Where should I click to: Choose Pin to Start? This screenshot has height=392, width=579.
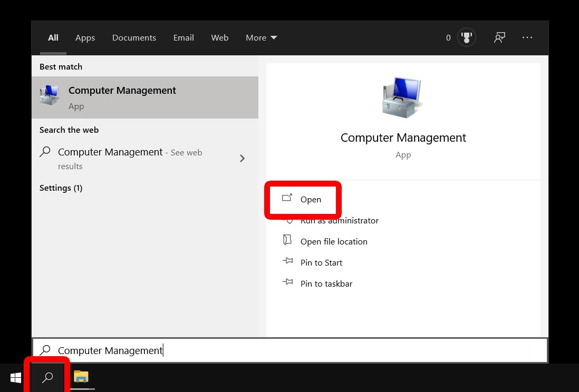point(321,263)
